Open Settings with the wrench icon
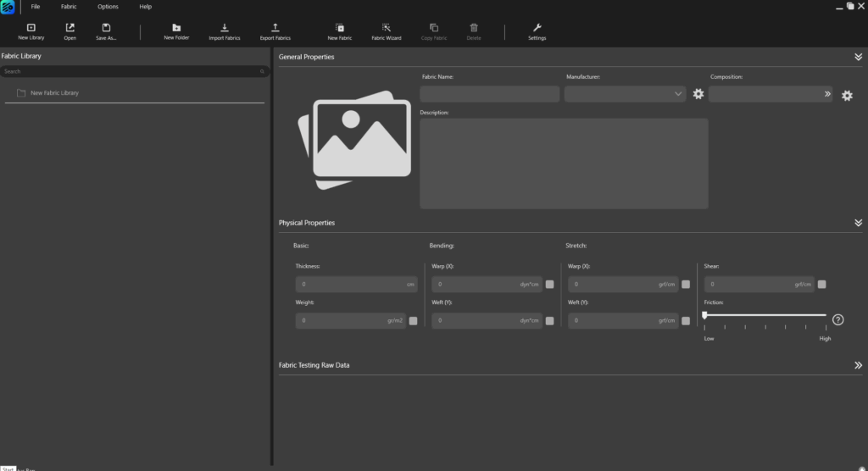868x471 pixels. [x=537, y=28]
